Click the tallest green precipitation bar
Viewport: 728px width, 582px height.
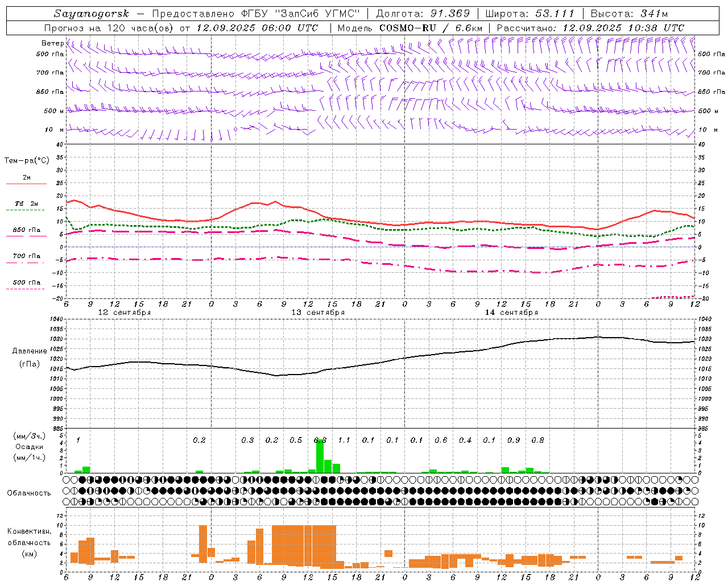coord(320,456)
